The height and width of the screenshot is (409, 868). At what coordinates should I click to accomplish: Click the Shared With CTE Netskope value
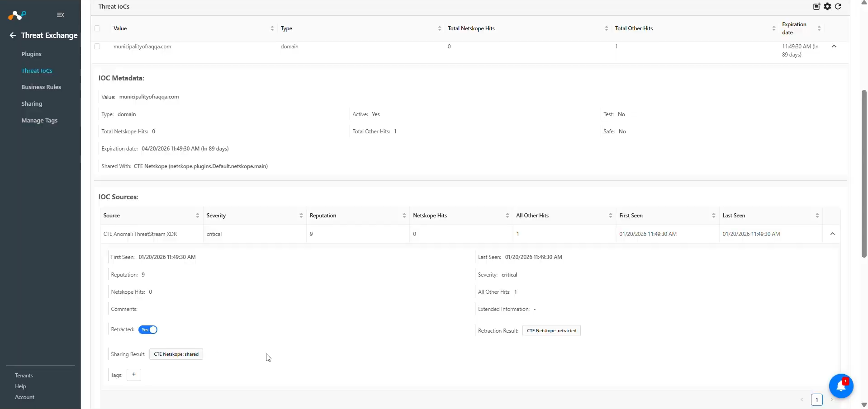click(x=201, y=166)
